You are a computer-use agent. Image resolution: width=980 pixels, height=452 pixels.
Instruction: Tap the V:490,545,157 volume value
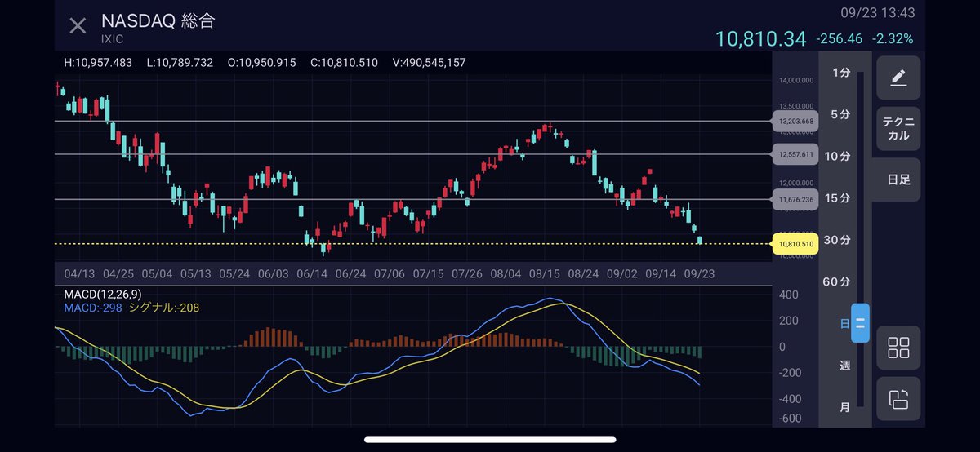click(x=429, y=62)
